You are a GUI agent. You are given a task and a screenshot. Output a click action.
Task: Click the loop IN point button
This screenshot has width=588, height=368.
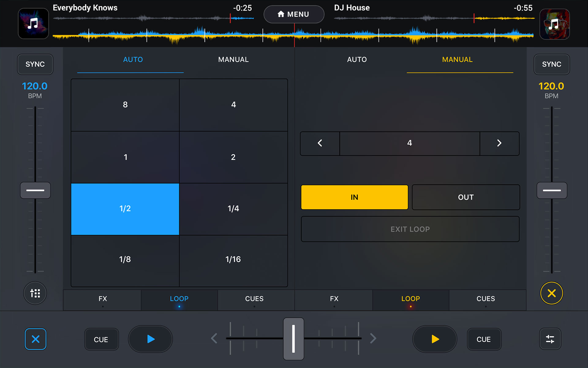pyautogui.click(x=354, y=197)
